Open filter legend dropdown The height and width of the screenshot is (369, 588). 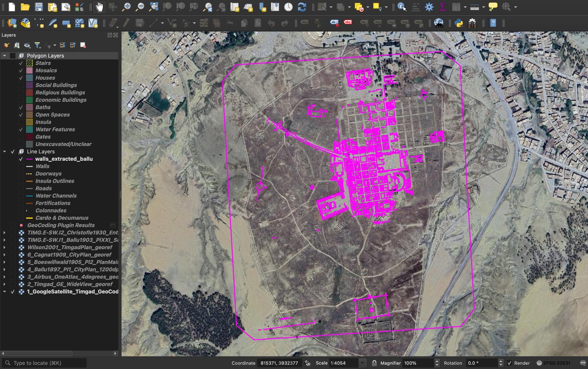click(37, 45)
